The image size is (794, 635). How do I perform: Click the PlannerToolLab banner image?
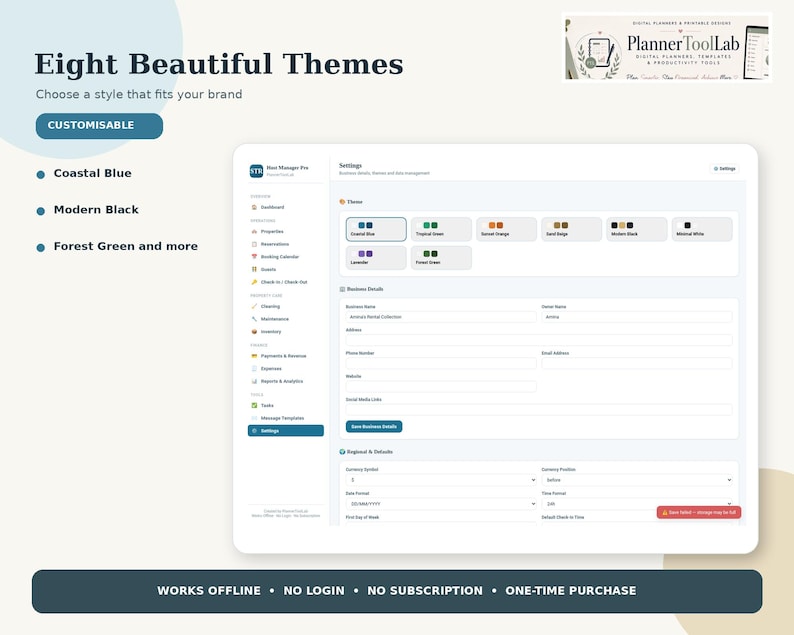click(x=666, y=47)
